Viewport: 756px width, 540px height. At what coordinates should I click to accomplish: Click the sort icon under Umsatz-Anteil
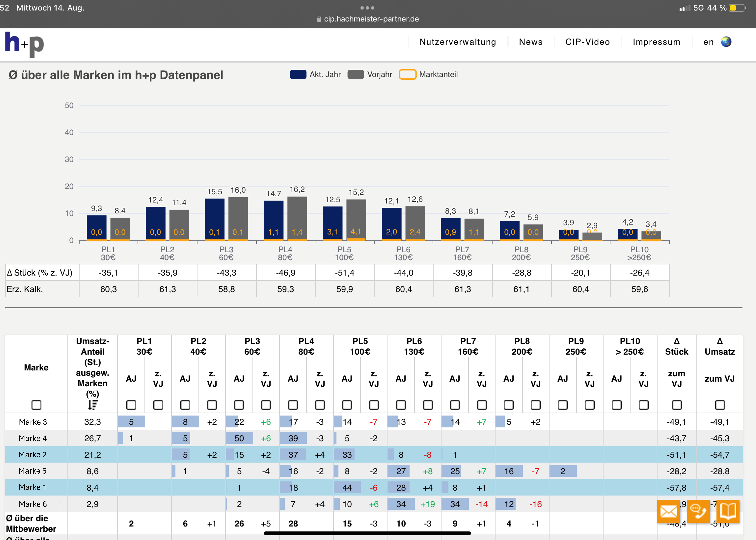[x=92, y=405]
